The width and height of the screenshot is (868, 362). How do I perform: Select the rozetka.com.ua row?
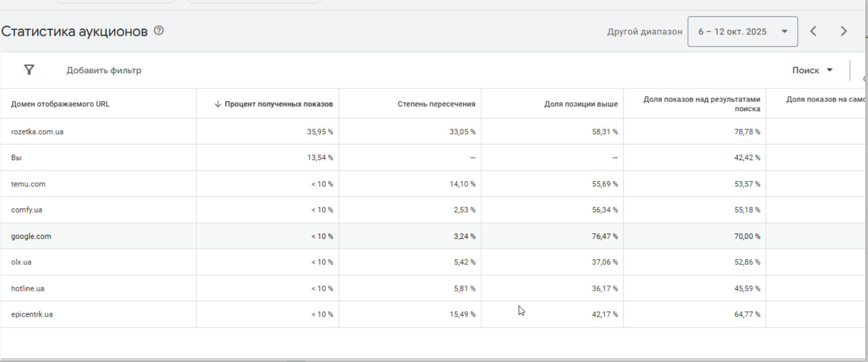click(x=37, y=132)
